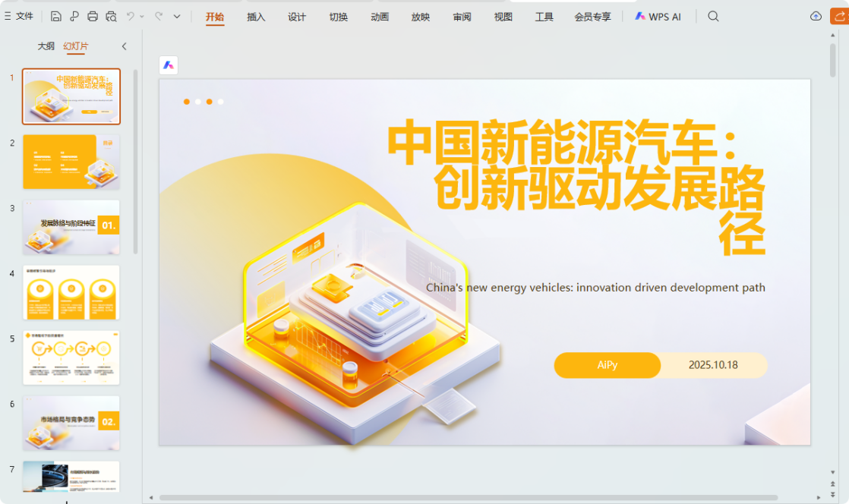Click the search magnifier icon
Viewport: 849px width, 504px height.
[x=712, y=15]
